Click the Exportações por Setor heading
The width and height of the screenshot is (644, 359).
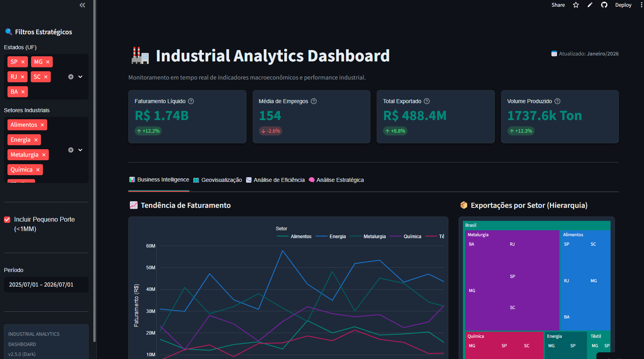(x=529, y=205)
